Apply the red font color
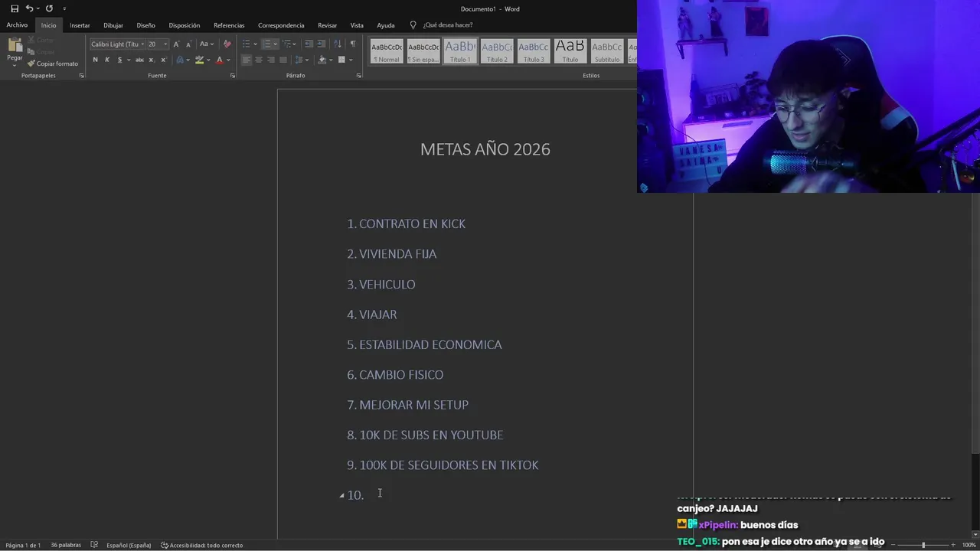Viewport: 980px width, 551px height. [219, 60]
